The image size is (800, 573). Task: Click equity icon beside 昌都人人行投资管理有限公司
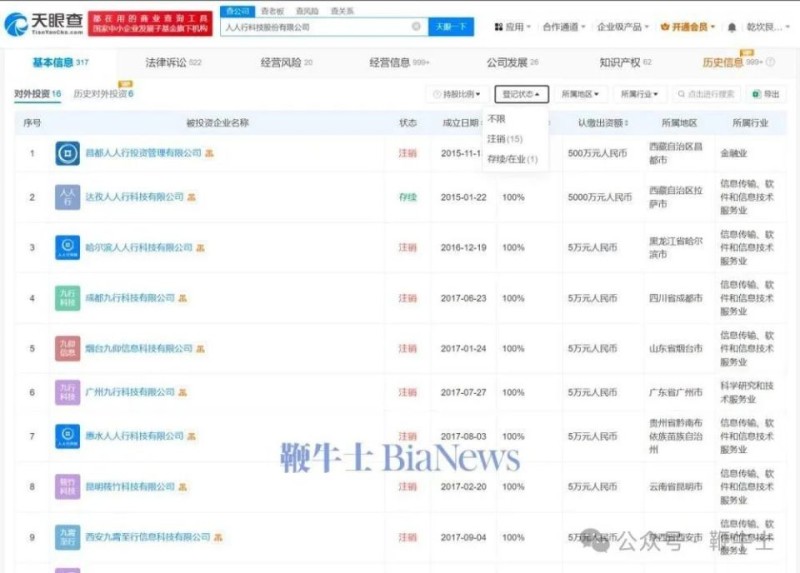tap(209, 153)
